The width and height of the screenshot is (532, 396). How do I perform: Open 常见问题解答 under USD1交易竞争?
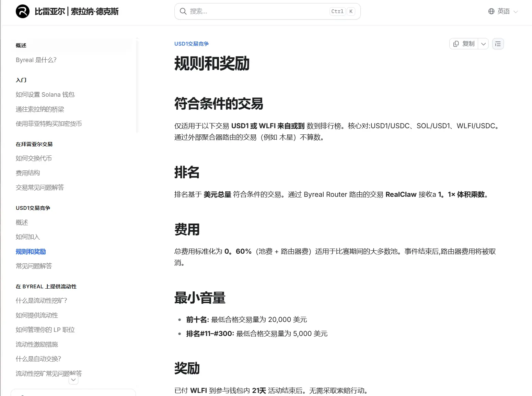point(34,266)
